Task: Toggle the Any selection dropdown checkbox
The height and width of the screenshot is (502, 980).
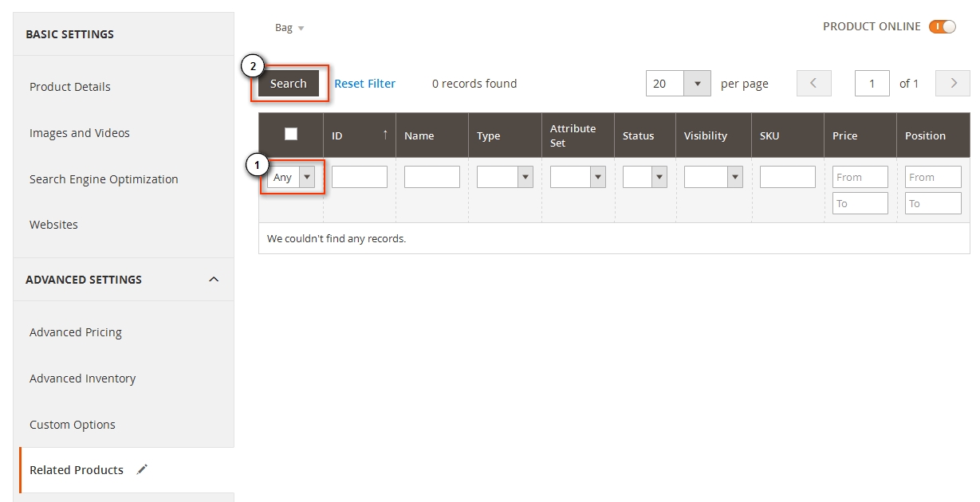Action: (x=306, y=176)
